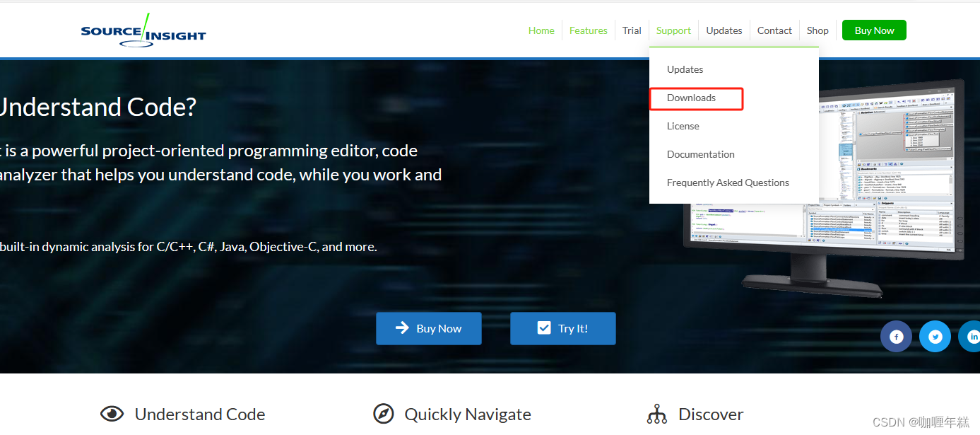Open the Shop menu item
The height and width of the screenshot is (435, 980).
(817, 30)
